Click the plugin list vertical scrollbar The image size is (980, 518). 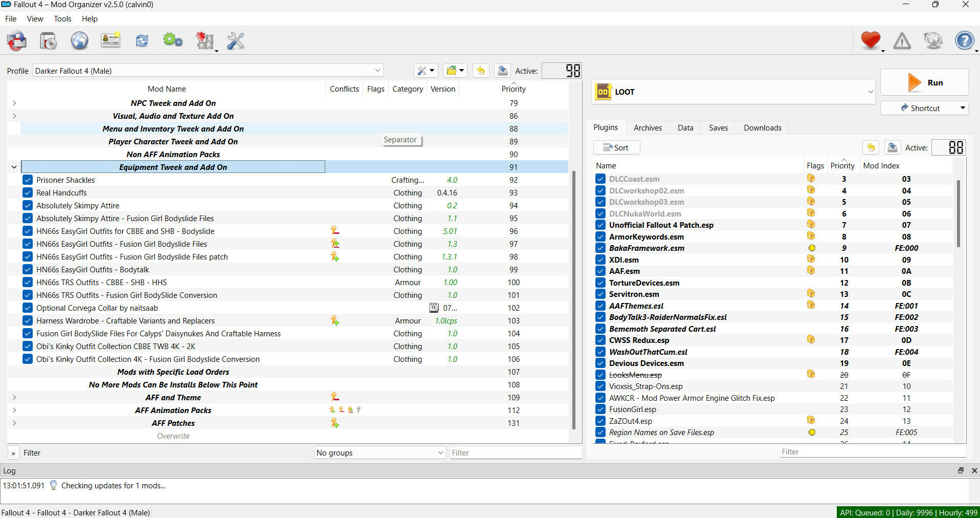click(958, 213)
